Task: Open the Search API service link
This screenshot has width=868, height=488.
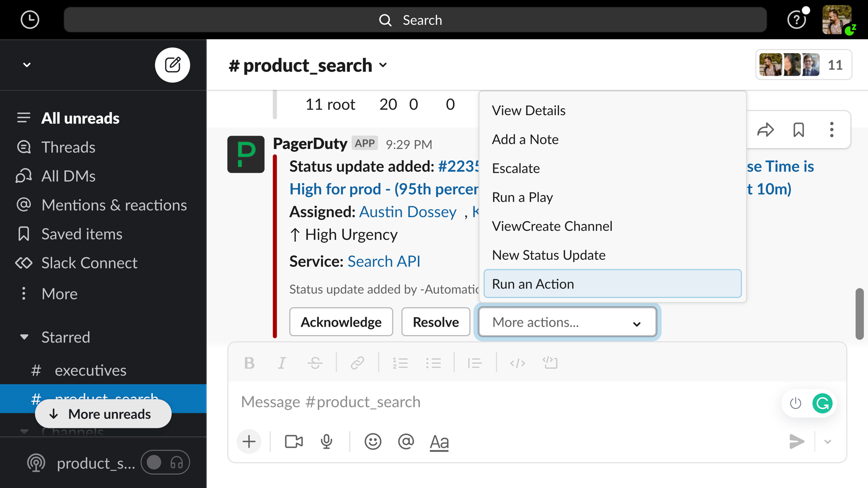Action: [384, 261]
